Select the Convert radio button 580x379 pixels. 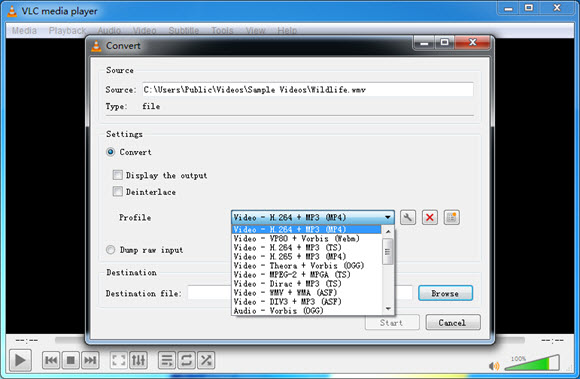coord(111,152)
